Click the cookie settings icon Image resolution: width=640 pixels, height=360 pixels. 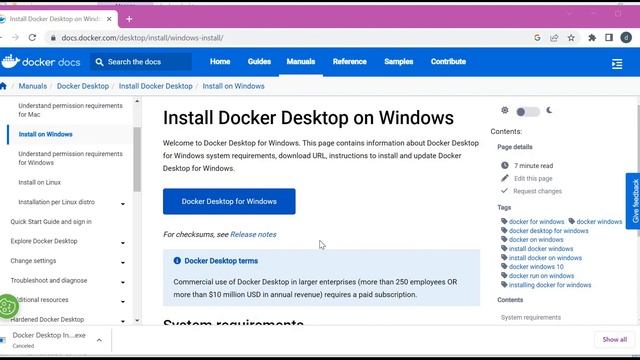(x=8, y=306)
